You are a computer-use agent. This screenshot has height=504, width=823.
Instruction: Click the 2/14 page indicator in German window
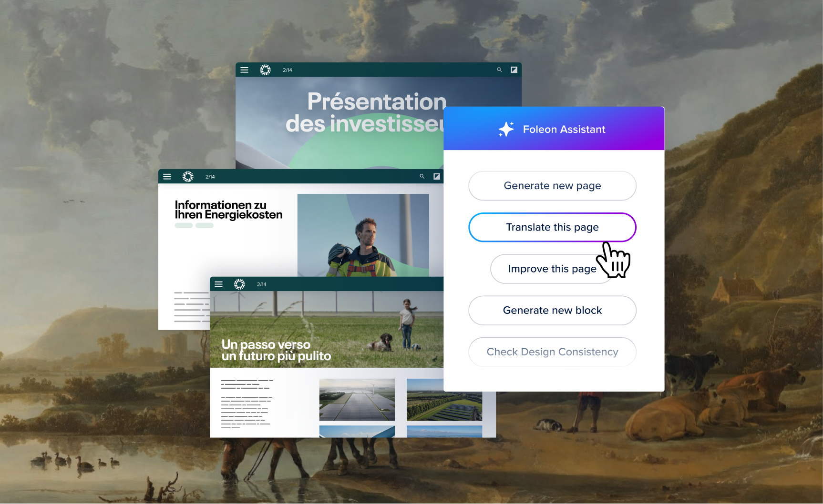210,177
